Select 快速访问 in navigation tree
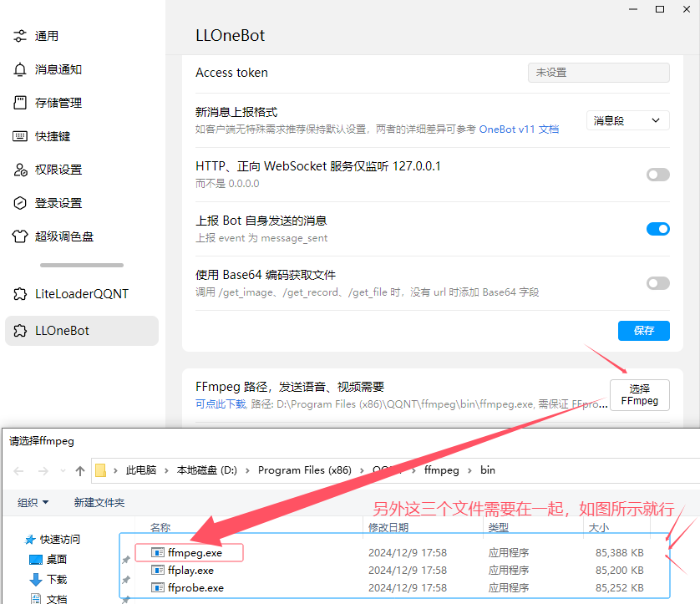 coord(60,540)
